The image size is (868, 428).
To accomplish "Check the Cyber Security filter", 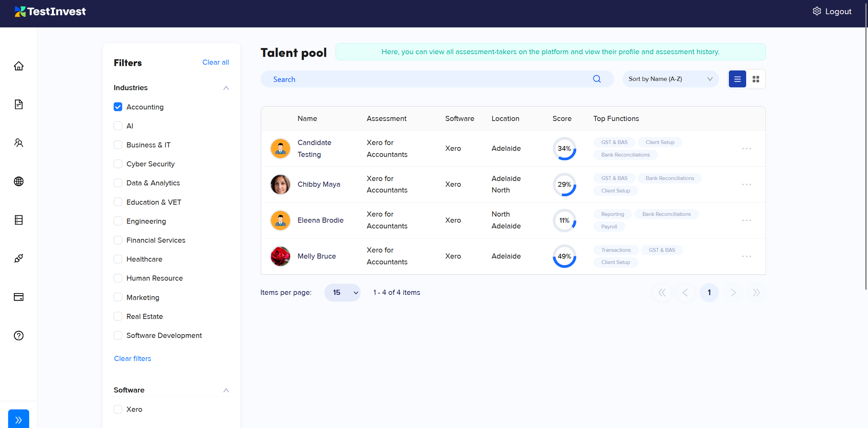I will tap(118, 164).
